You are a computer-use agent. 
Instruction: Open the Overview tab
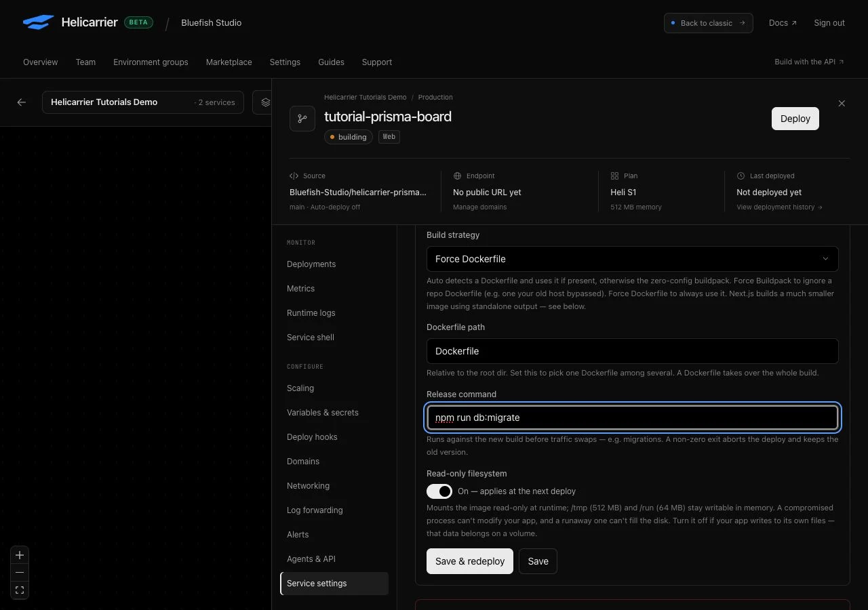(x=41, y=62)
